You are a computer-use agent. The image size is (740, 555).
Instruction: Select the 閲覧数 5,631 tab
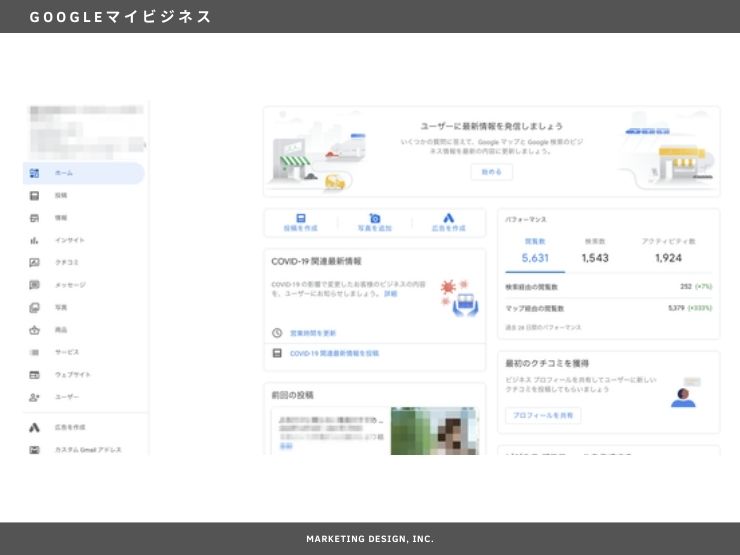tap(535, 252)
